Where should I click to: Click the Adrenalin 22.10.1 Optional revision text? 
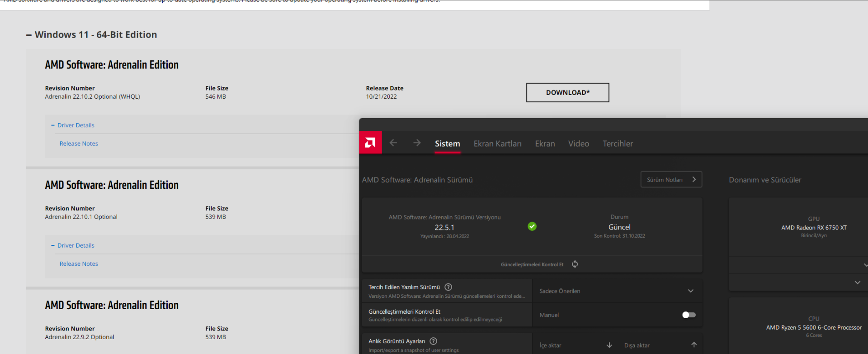(x=81, y=217)
